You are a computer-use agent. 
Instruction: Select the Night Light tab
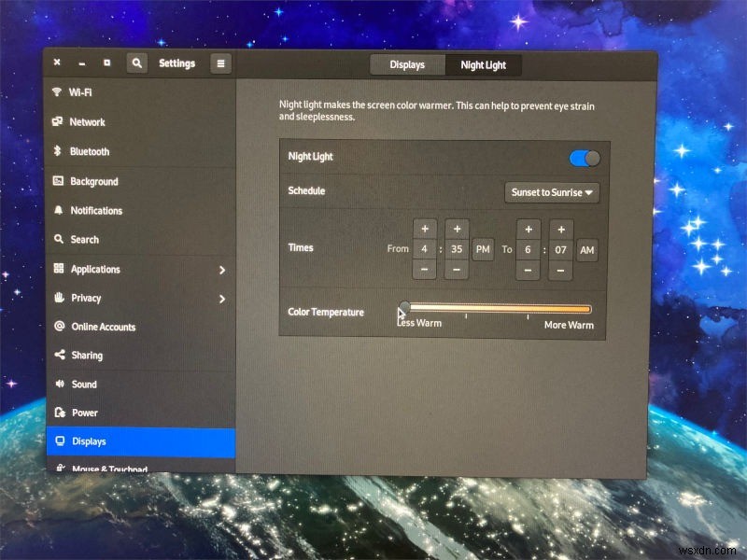pyautogui.click(x=483, y=64)
